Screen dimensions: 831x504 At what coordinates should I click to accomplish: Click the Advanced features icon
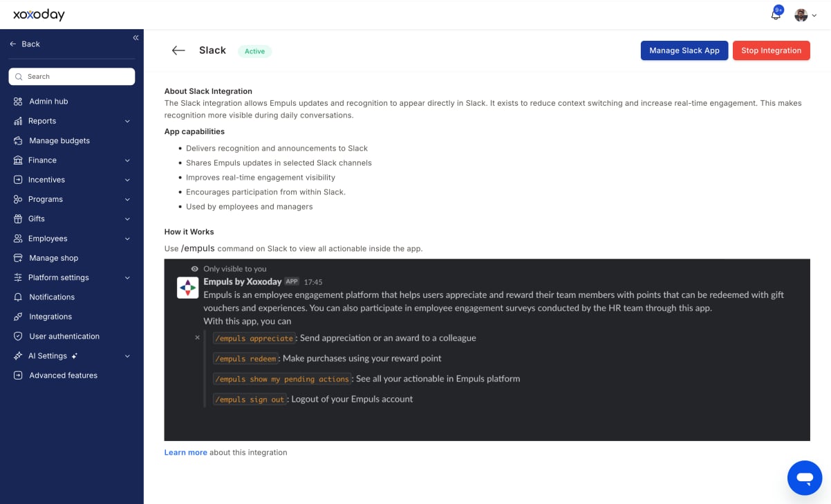tap(18, 375)
